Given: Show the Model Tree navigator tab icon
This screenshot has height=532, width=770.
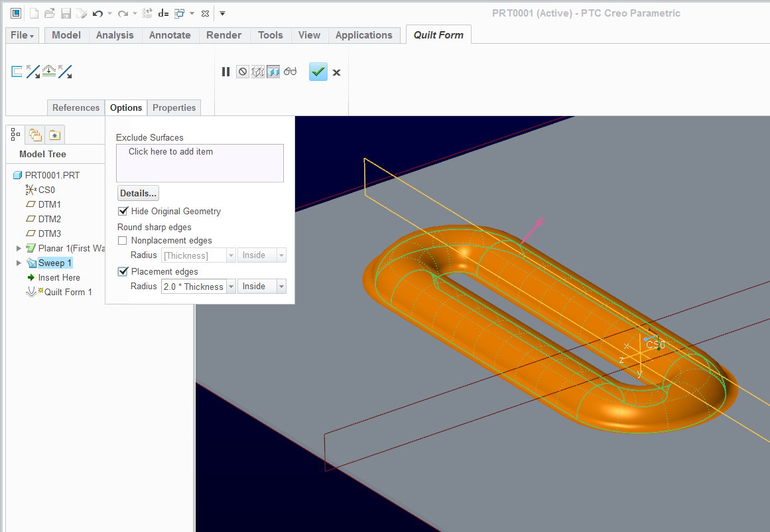Looking at the screenshot, I should coord(16,135).
